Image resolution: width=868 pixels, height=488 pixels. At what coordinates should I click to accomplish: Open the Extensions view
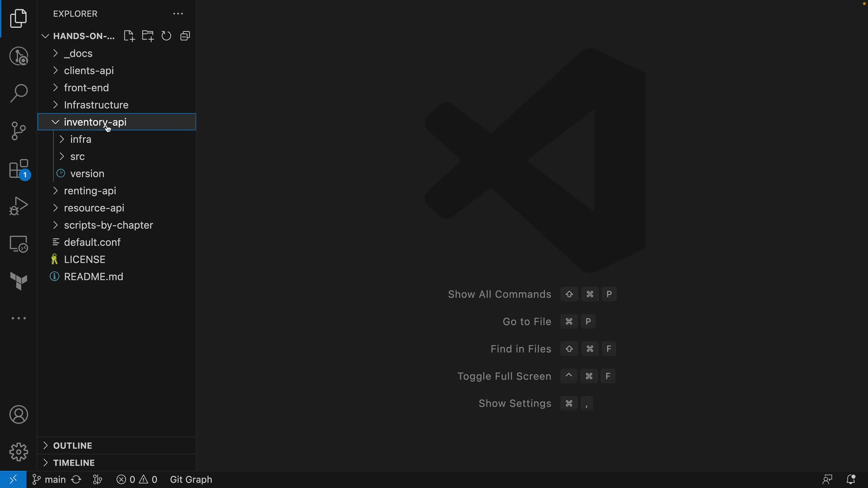click(x=19, y=169)
